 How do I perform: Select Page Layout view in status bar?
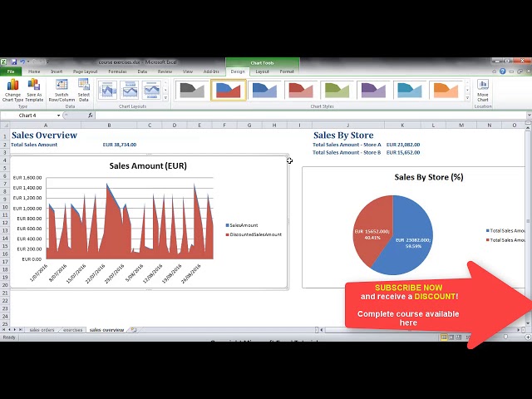click(x=451, y=337)
